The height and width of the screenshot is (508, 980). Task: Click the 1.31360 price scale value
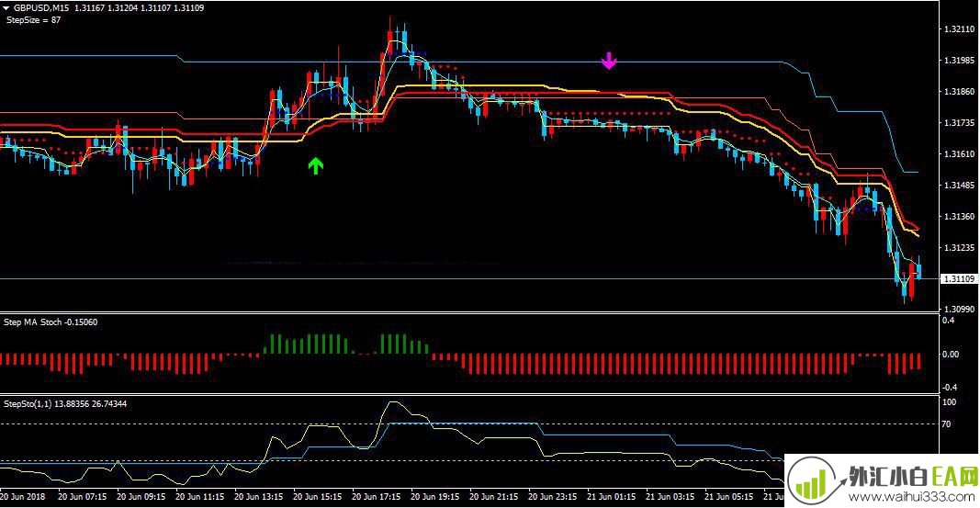coord(959,216)
